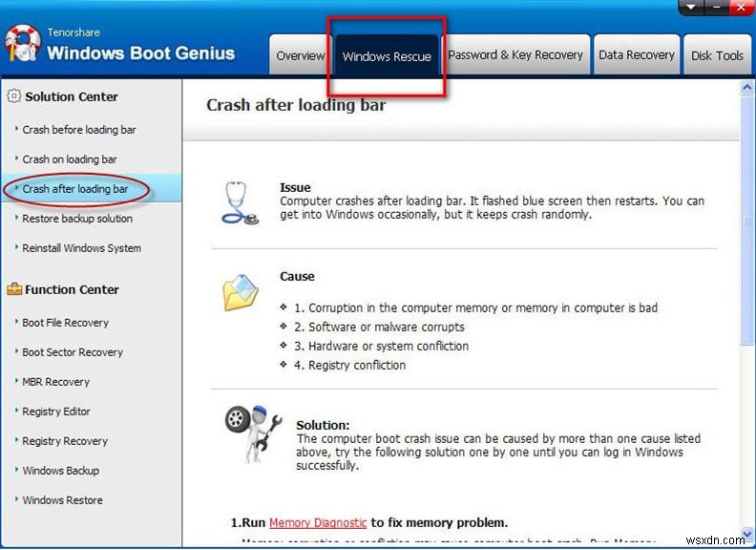The width and height of the screenshot is (756, 550).
Task: Open title bar dropdown arrow menu
Action: click(691, 8)
